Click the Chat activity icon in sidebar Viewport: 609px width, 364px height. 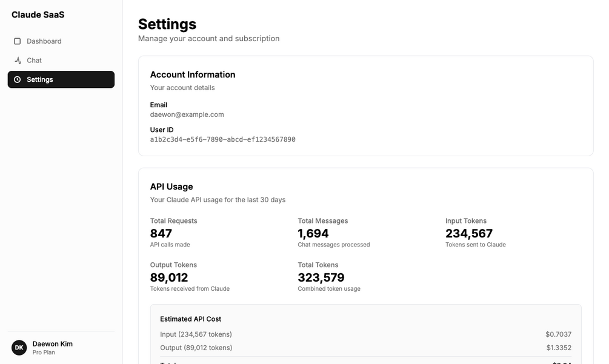coord(18,61)
